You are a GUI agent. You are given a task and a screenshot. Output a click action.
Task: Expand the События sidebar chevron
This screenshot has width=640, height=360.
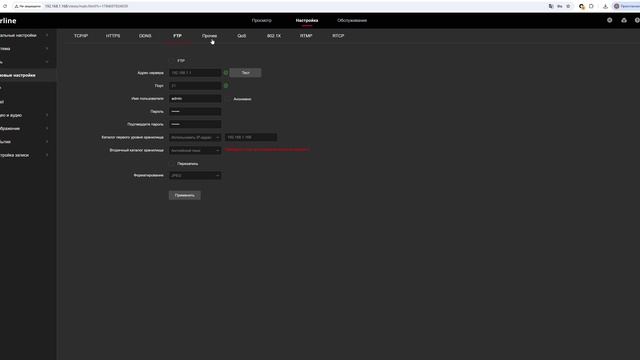coord(47,142)
